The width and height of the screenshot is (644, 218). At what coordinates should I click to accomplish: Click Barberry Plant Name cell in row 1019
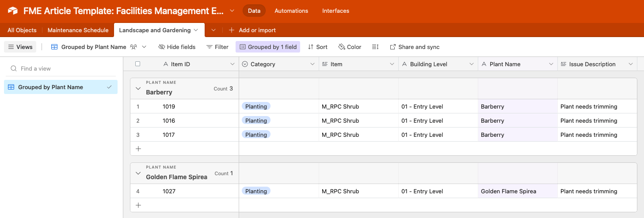(x=518, y=106)
